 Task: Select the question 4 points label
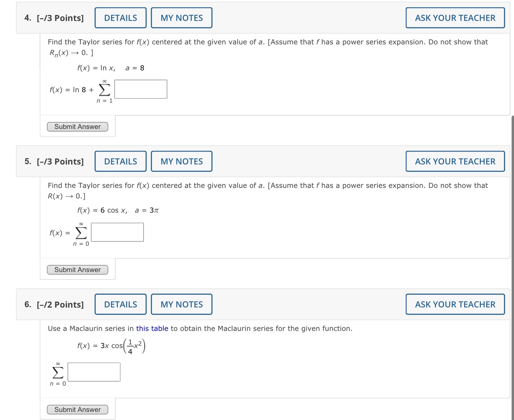(59, 18)
